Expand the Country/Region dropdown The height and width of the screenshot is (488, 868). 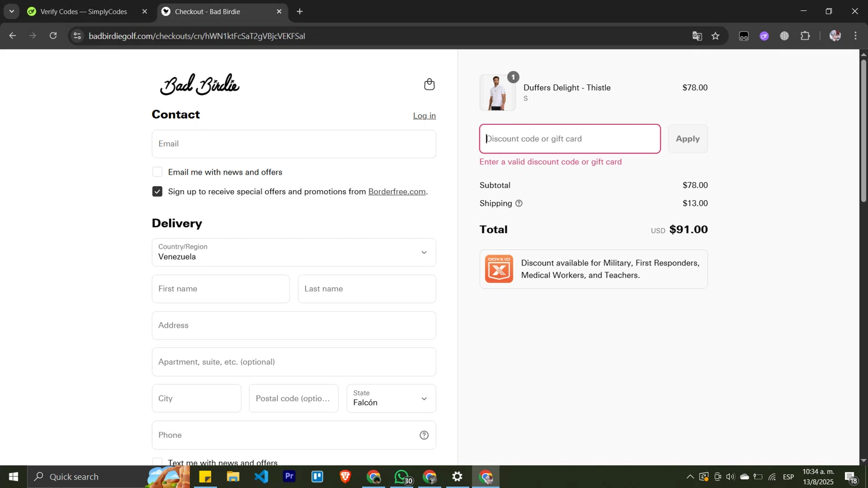coord(294,253)
